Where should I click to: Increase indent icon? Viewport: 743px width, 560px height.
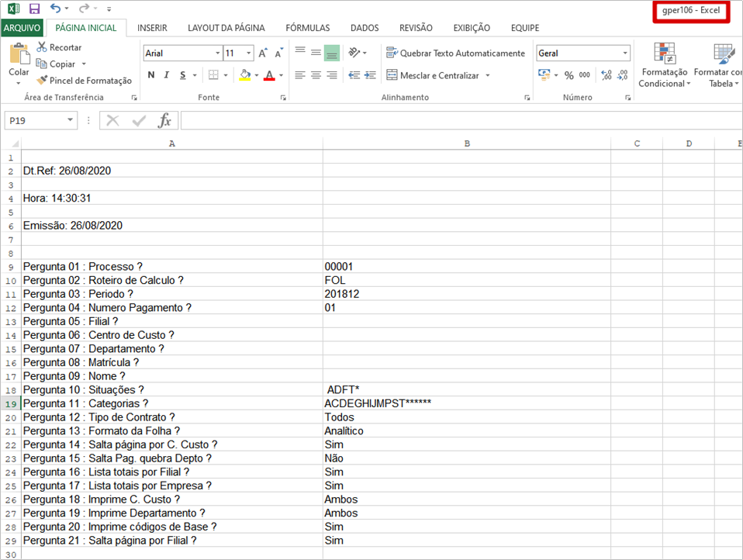point(370,75)
